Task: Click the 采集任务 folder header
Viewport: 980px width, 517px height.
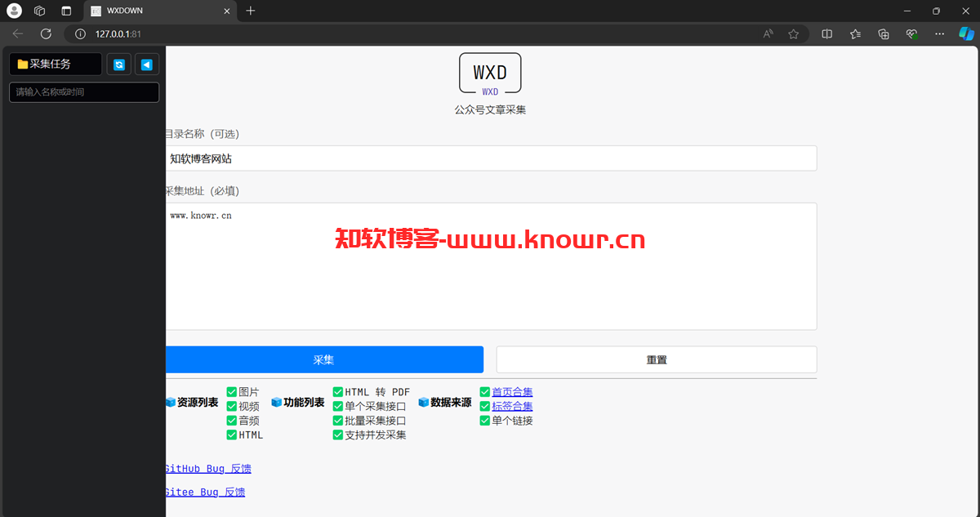Action: [56, 64]
